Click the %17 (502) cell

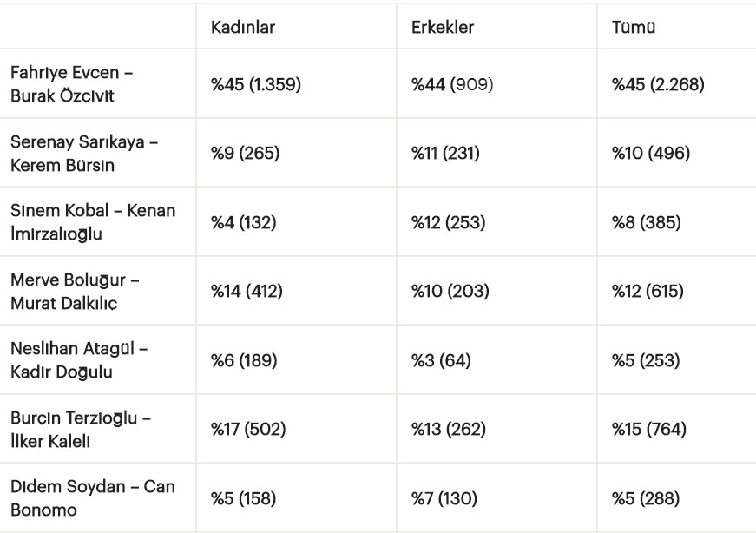[x=249, y=430]
